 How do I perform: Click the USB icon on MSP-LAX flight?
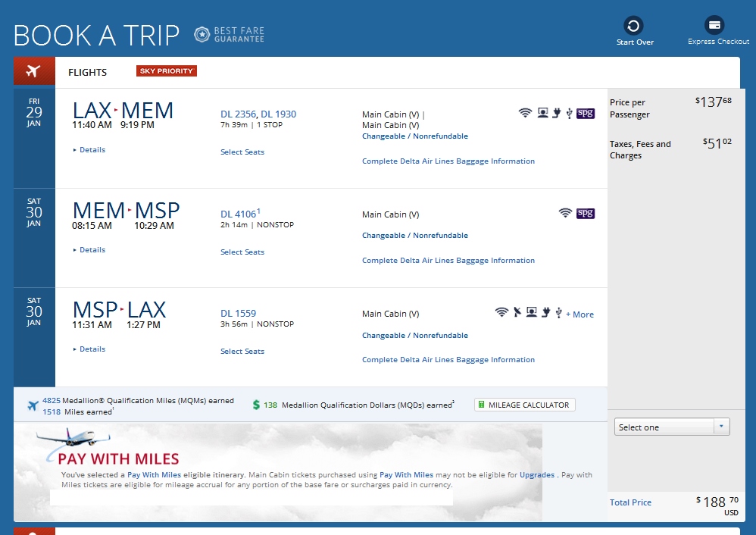(558, 312)
